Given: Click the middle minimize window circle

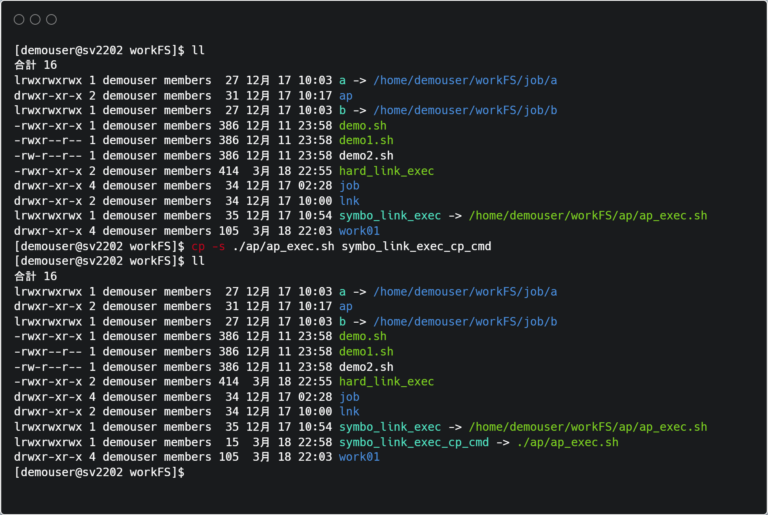Looking at the screenshot, I should [x=35, y=20].
